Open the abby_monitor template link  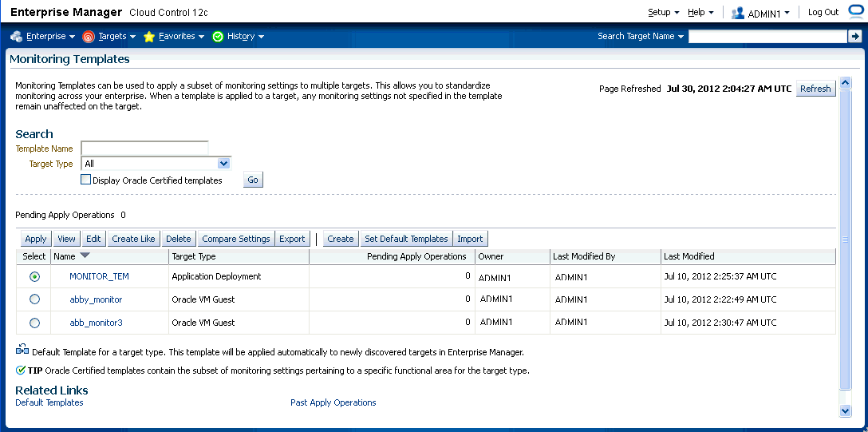point(96,299)
